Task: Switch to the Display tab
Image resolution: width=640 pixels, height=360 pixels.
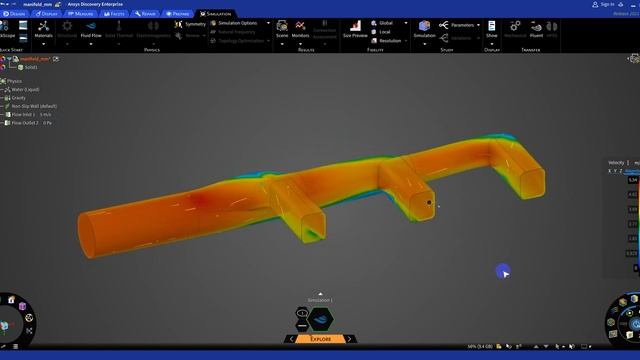Action: (46, 14)
